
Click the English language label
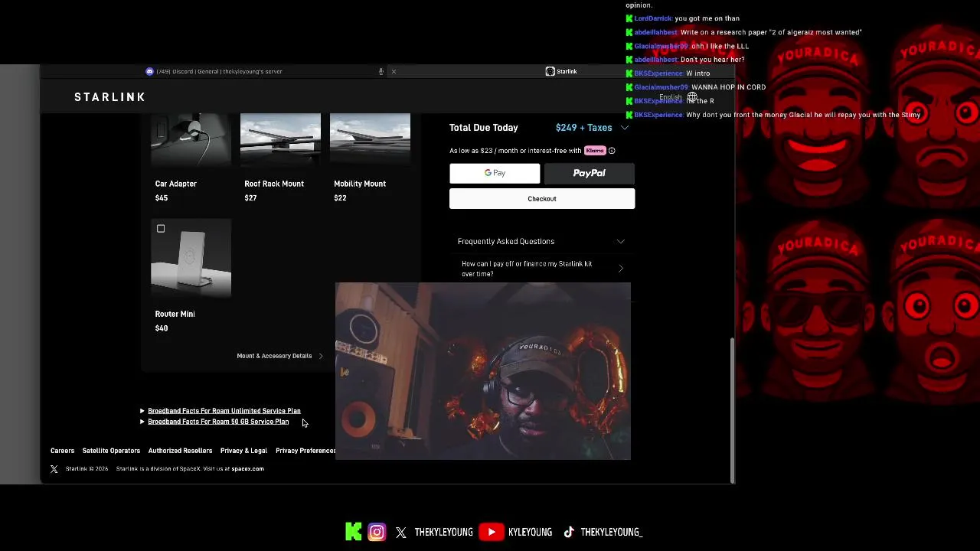(x=671, y=97)
